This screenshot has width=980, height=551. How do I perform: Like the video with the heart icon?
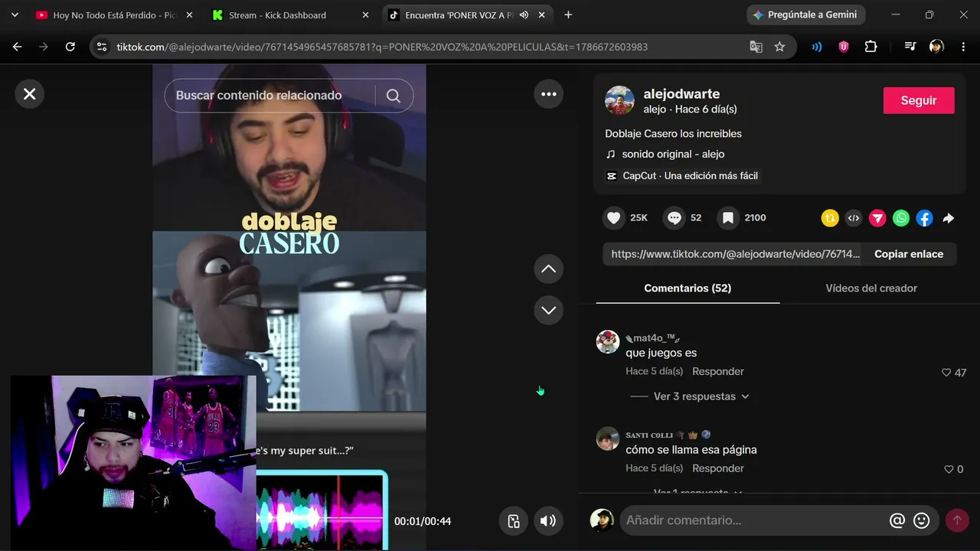(x=614, y=218)
